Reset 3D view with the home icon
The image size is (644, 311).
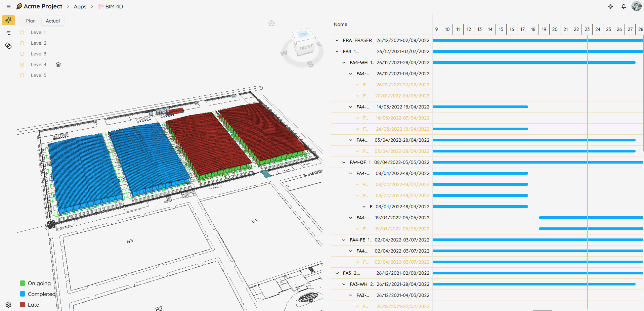[x=271, y=23]
